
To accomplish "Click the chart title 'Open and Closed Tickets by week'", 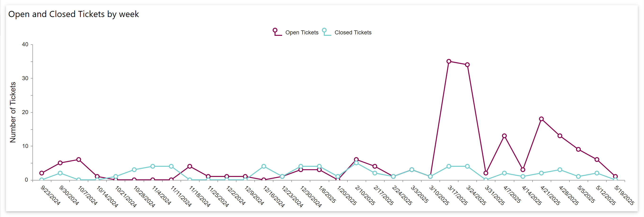I will 74,14.
